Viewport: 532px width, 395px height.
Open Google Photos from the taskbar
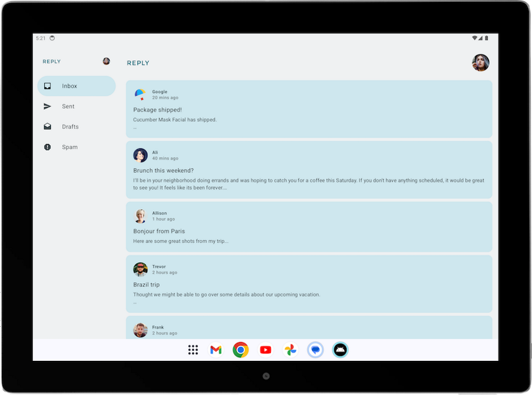coord(290,350)
